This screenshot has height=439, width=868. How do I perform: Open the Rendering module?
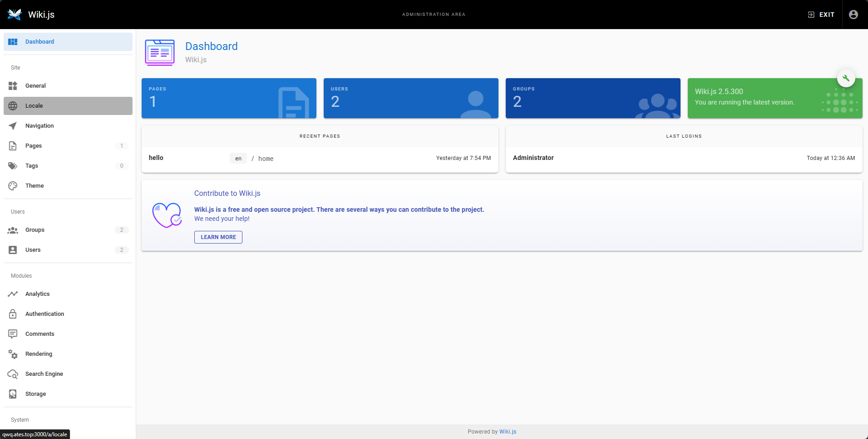click(68, 354)
